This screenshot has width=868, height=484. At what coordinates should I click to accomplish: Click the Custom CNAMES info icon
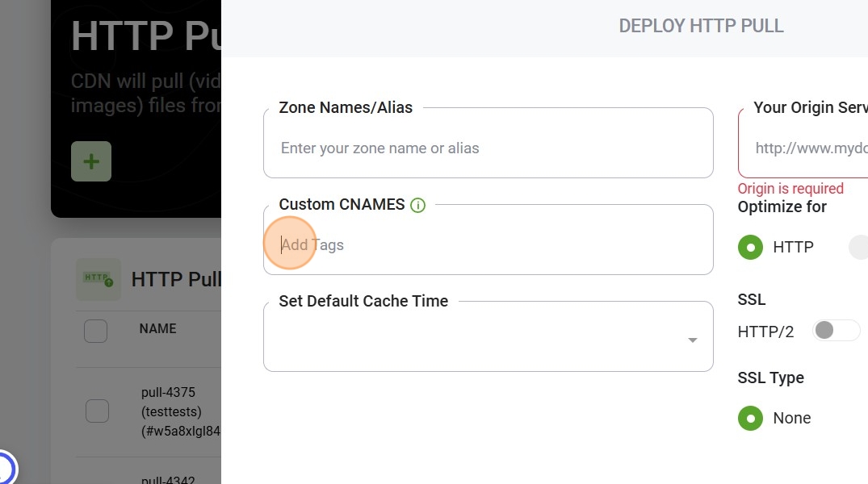click(418, 205)
